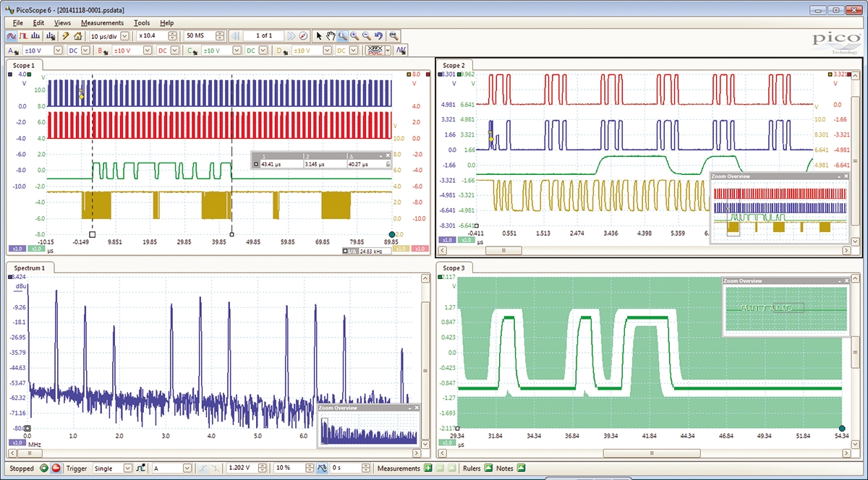
Task: Open the timebase dropdown showing 10 µs/div
Action: [110, 35]
